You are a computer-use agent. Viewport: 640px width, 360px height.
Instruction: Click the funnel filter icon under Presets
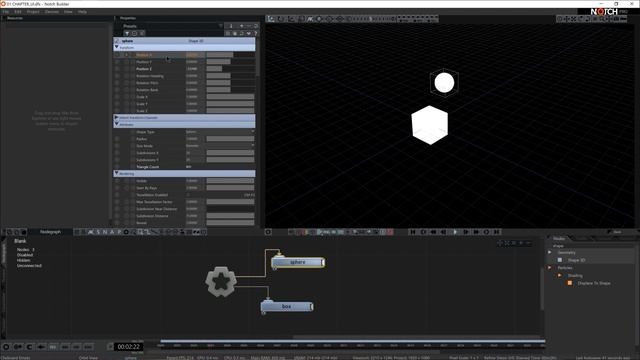(x=127, y=33)
